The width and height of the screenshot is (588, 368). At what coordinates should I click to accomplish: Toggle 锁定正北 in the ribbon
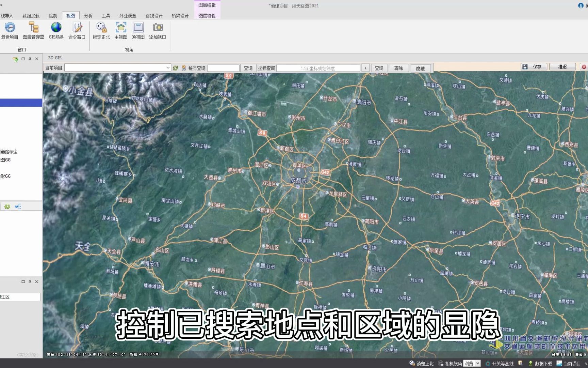(101, 31)
